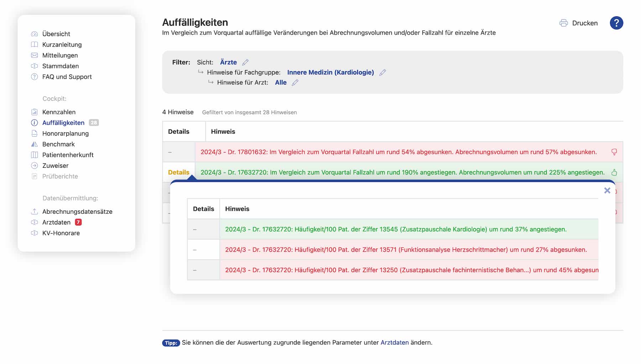Click the upload icon beside Abrechnungsdatensätze
This screenshot has width=641, height=364.
(x=34, y=212)
